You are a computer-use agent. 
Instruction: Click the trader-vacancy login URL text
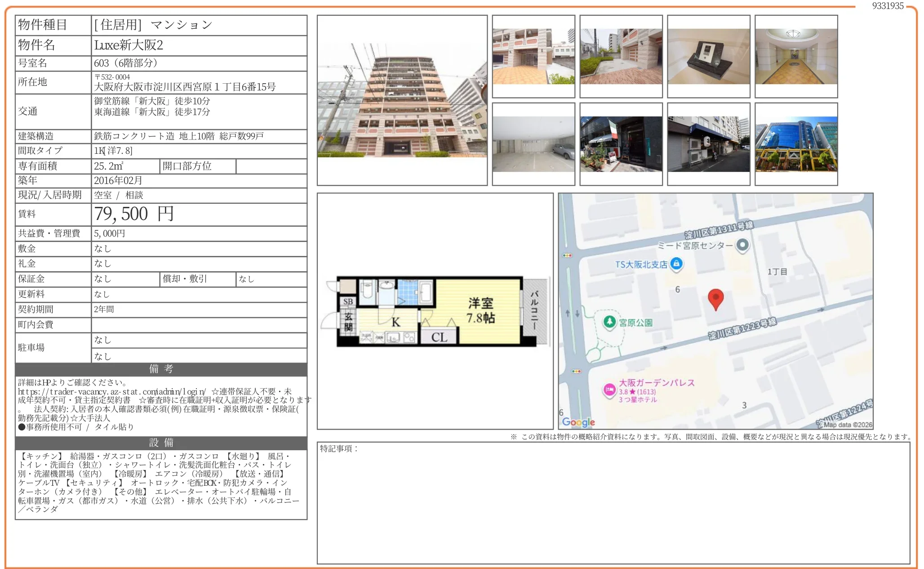(x=111, y=392)
